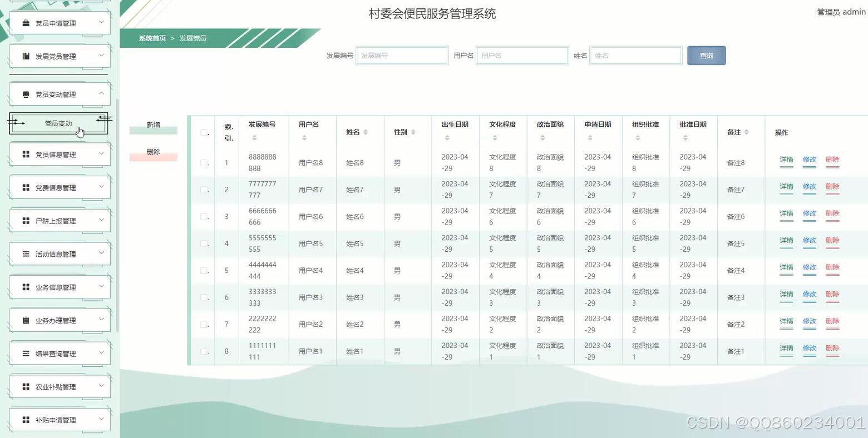The height and width of the screenshot is (438, 868).
Task: Check the row with 用户名3
Action: click(x=204, y=297)
